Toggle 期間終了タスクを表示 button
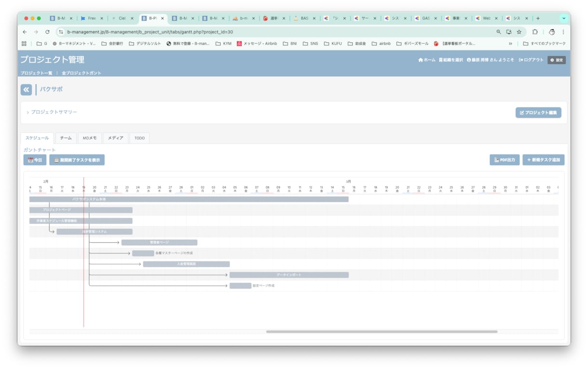 pyautogui.click(x=77, y=160)
